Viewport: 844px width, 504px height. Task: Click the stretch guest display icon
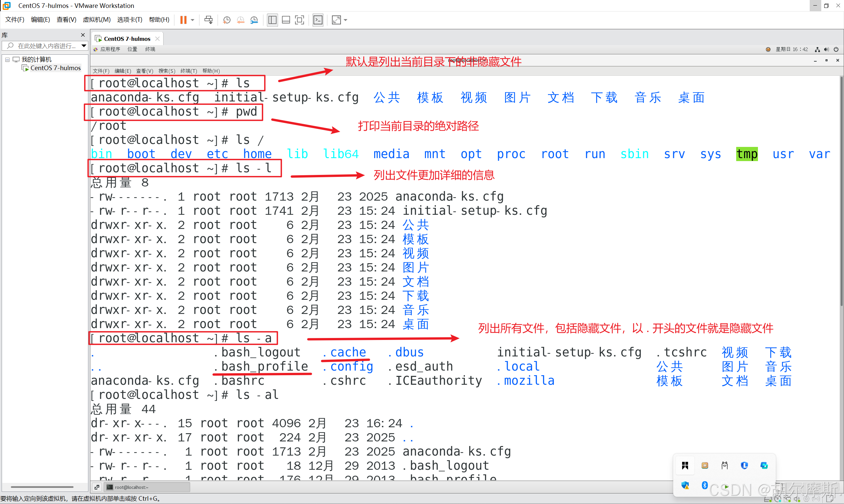point(336,20)
